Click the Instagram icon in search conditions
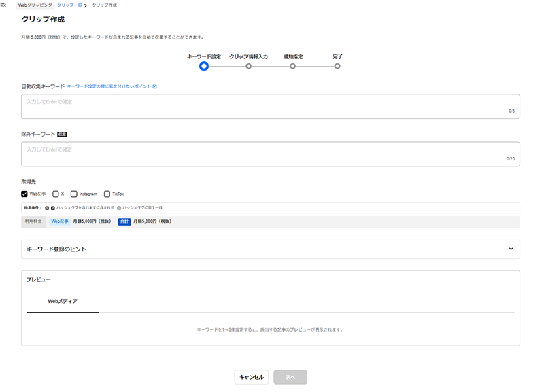544x392 pixels. coord(119,208)
